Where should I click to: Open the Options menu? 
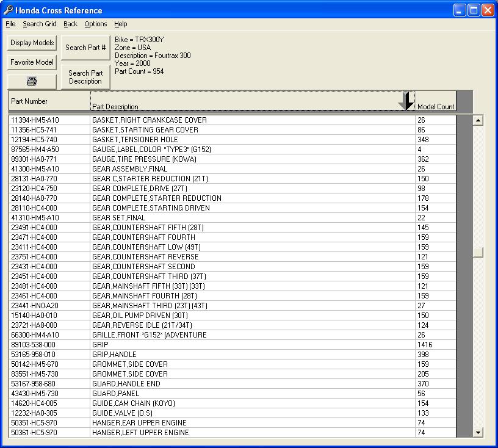pos(96,24)
